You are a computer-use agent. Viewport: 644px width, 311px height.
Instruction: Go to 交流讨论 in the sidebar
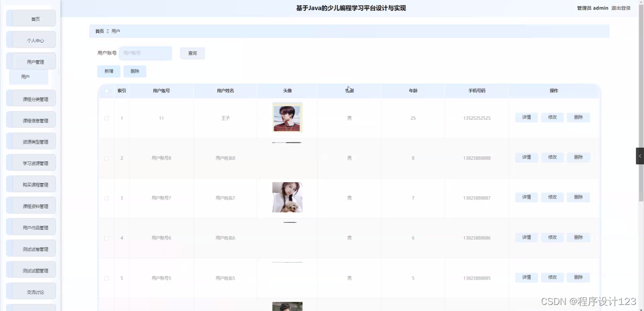(31, 292)
